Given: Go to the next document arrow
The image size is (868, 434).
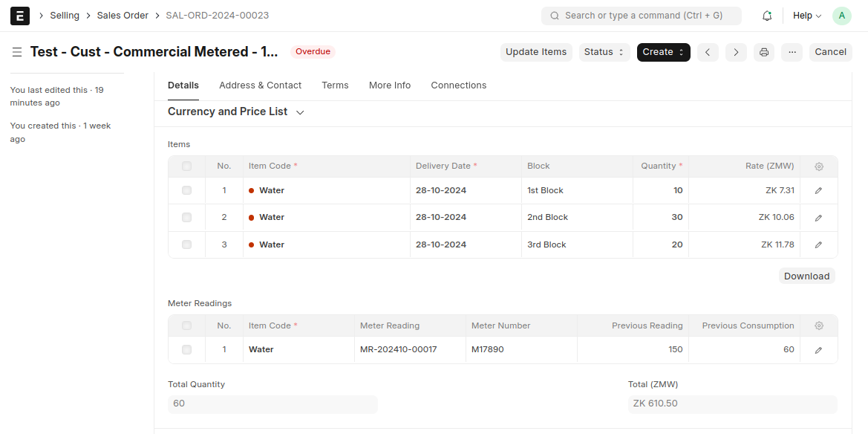Looking at the screenshot, I should coord(736,52).
